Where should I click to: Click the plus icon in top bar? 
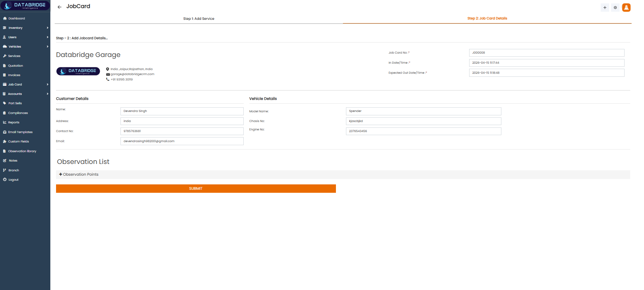(x=605, y=7)
